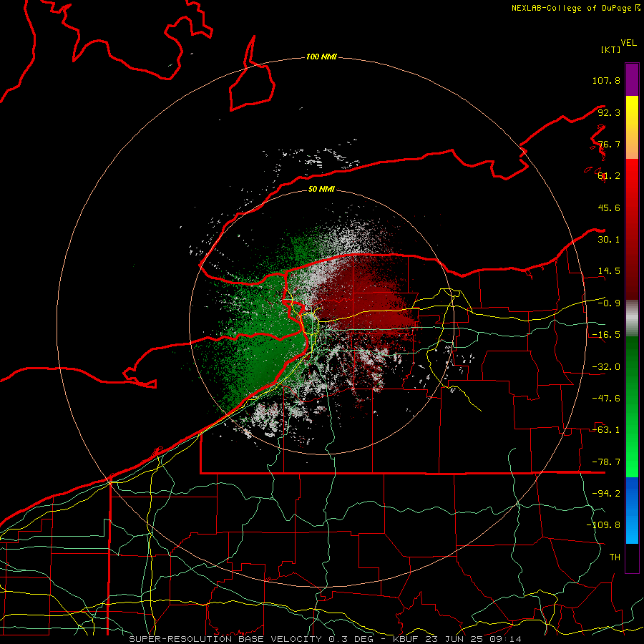Viewport: 644px width, 644px height.
Task: Click the 30.1 velocity scale value
Action: pos(609,240)
